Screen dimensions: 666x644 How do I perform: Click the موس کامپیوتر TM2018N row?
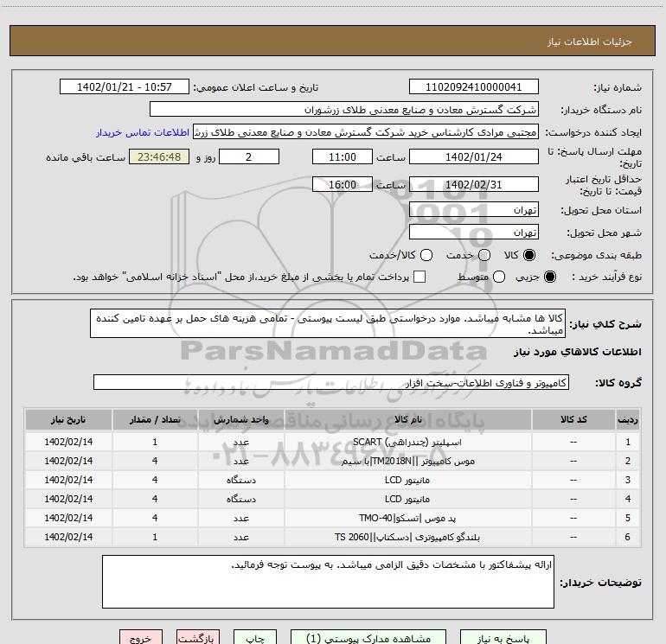[x=333, y=461]
